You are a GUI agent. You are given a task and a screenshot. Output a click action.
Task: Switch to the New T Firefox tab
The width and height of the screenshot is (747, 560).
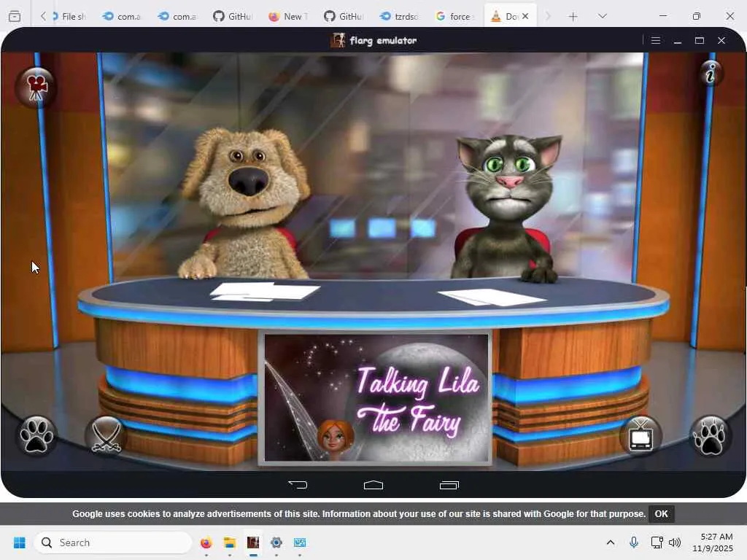tap(289, 16)
